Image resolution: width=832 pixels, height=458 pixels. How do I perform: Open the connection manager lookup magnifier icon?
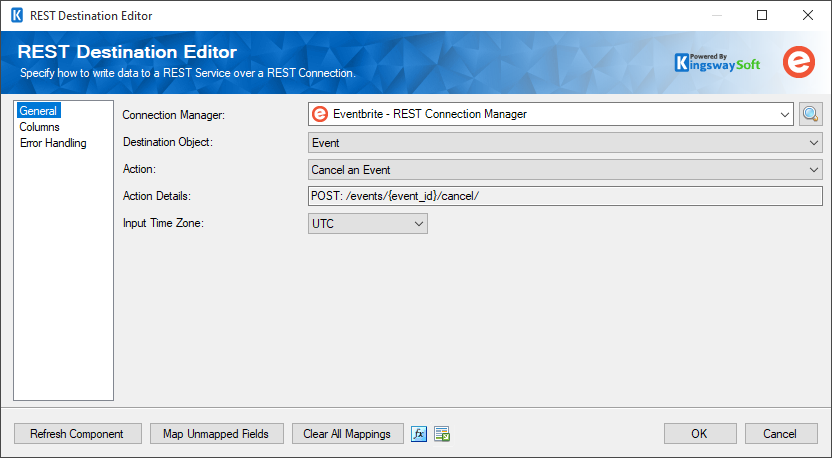click(x=810, y=114)
